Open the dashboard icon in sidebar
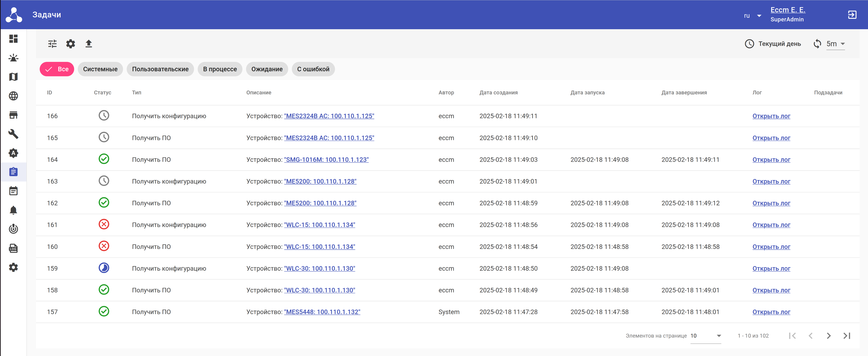The height and width of the screenshot is (356, 868). click(x=13, y=39)
